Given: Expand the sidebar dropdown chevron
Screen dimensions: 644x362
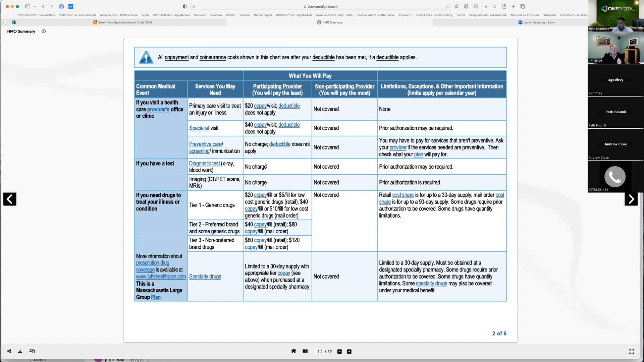Looking at the screenshot, I should tap(35, 6).
